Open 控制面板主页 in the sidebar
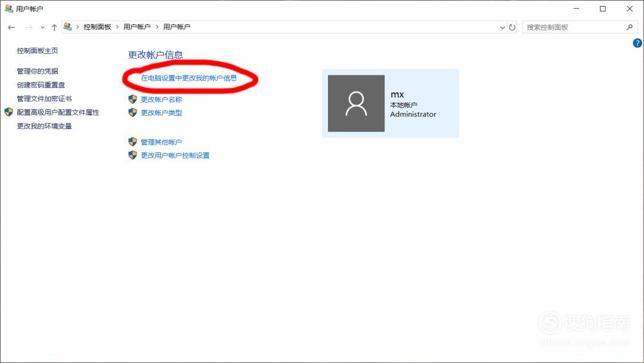 (x=38, y=51)
